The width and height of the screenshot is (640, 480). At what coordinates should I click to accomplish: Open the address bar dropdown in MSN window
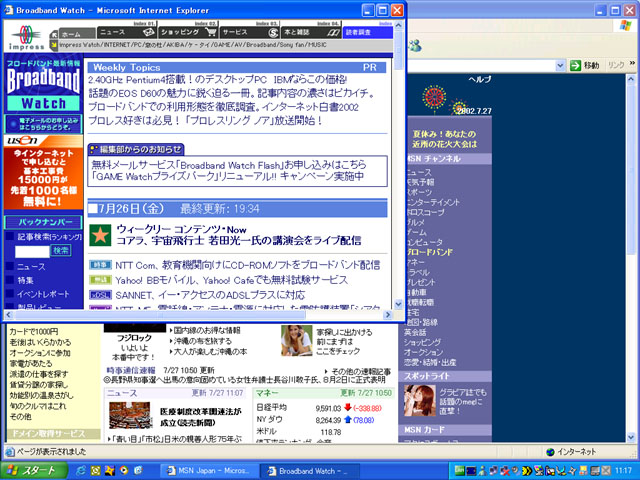(x=560, y=65)
